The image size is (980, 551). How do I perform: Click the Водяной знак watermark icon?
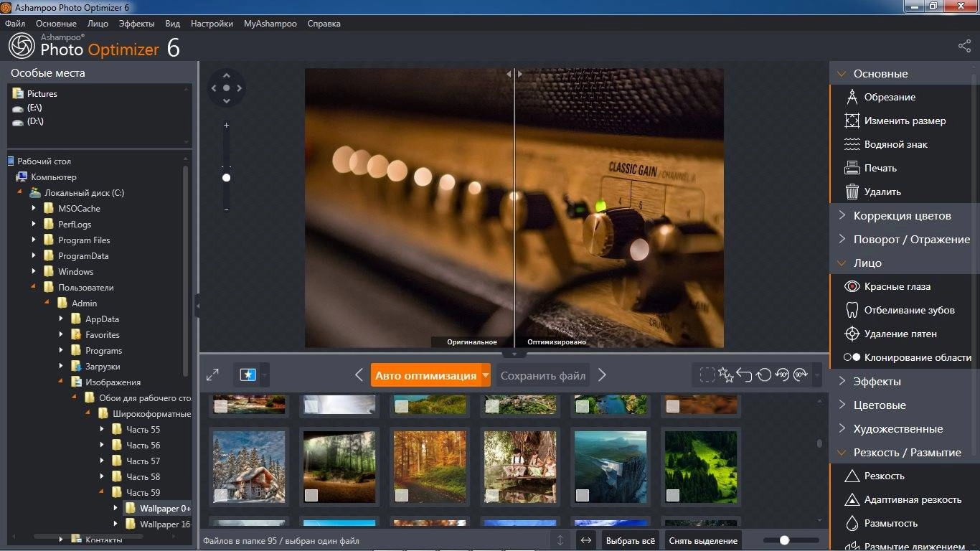852,144
